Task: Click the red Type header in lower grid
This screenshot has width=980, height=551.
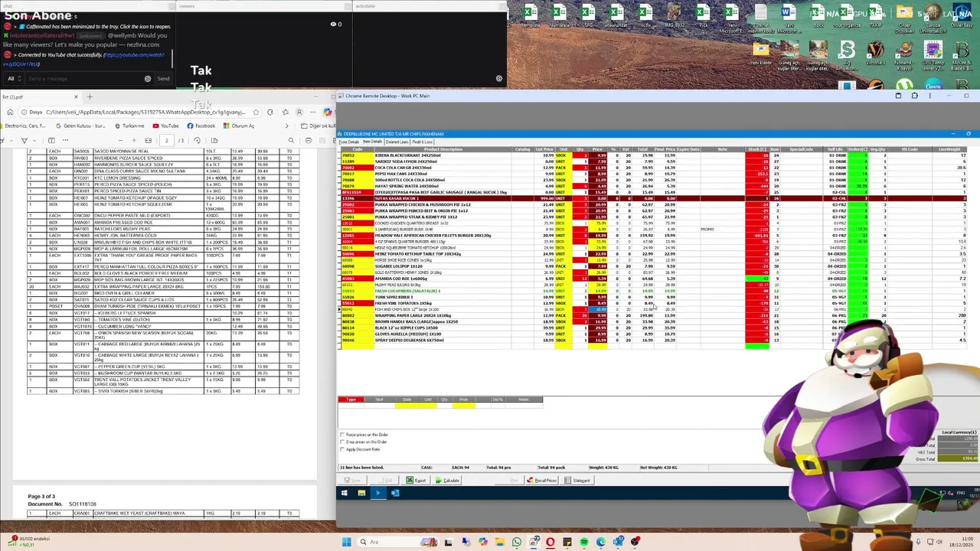Action: point(351,399)
